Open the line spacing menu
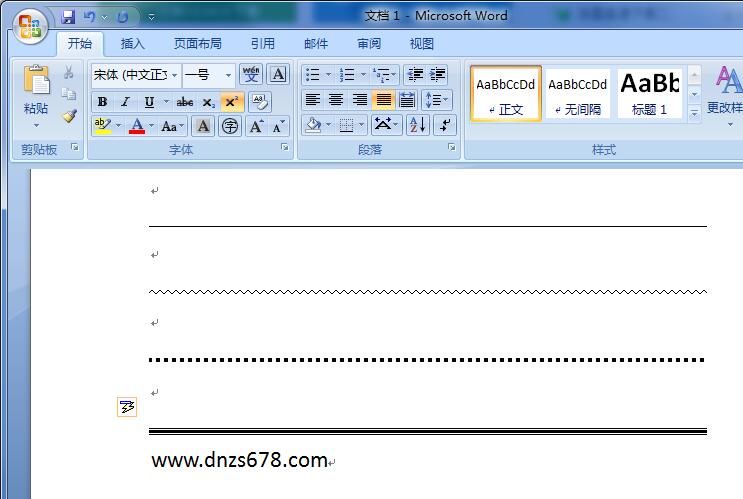Viewport: 743px width, 499px height. point(436,100)
